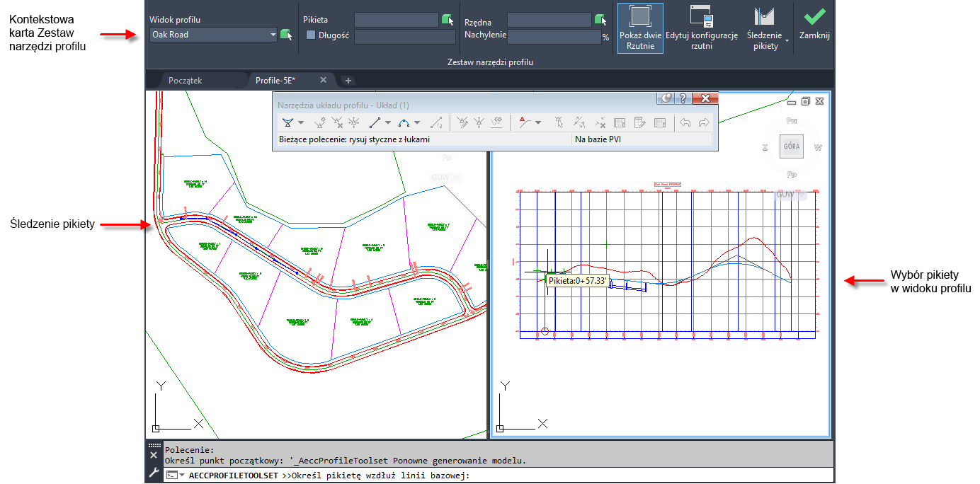The width and height of the screenshot is (980, 484).
Task: Click Z direction on the ViewCube compass
Action: tap(765, 148)
